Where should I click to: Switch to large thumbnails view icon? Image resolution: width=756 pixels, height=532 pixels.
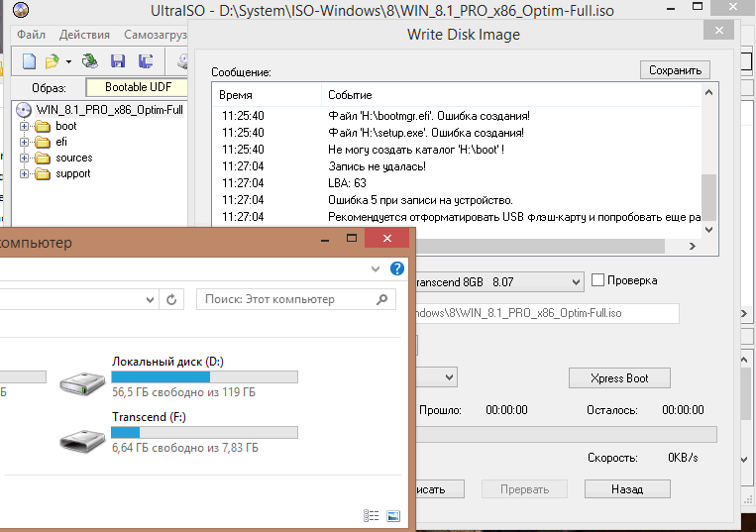393,516
